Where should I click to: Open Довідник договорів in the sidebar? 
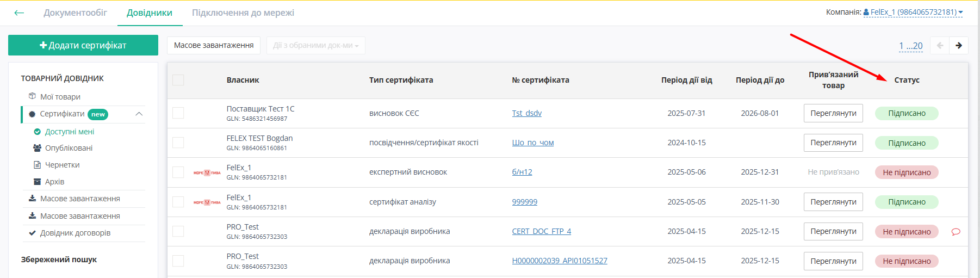coord(76,233)
